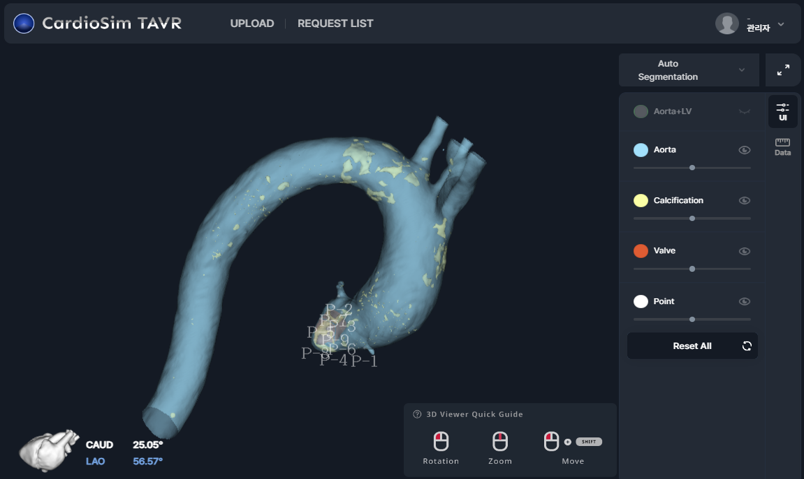804x479 pixels.
Task: Toggle fullscreen view with expand icon
Action: pyautogui.click(x=783, y=70)
